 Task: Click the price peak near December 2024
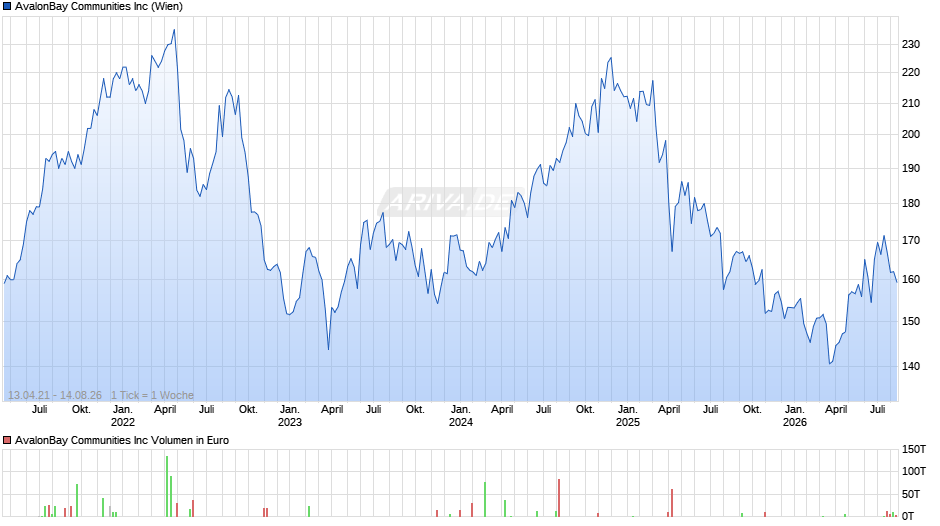pos(611,58)
